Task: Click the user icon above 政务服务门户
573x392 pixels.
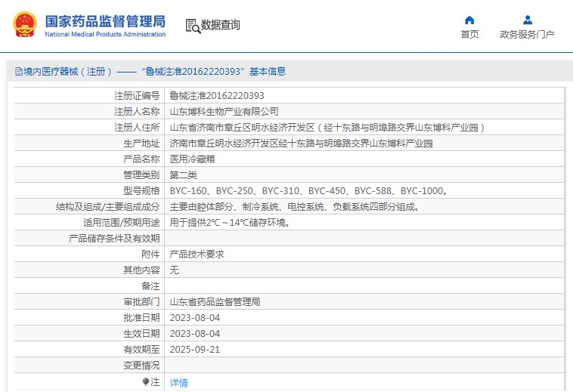Action: point(528,20)
